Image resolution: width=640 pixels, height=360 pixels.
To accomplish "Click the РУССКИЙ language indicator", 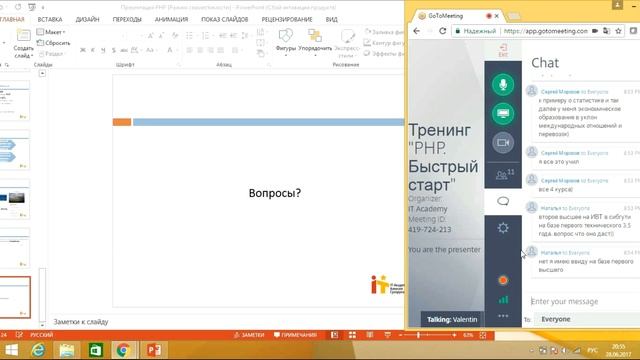I will click(x=42, y=335).
